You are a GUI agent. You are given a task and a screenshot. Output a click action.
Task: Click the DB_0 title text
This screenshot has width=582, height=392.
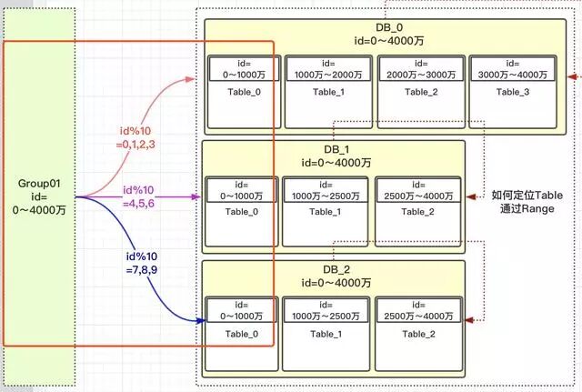[x=389, y=27]
